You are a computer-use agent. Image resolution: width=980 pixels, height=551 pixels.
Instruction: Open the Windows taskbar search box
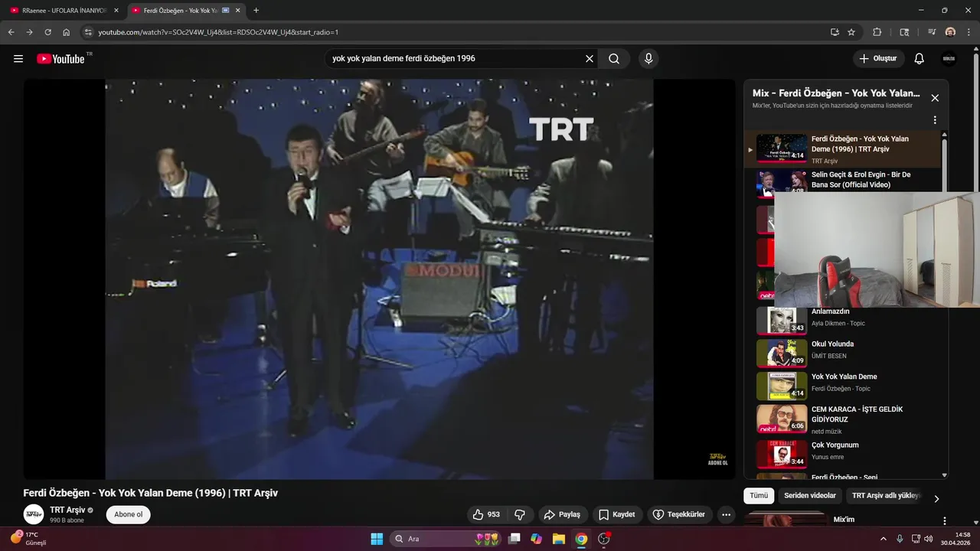(x=446, y=539)
